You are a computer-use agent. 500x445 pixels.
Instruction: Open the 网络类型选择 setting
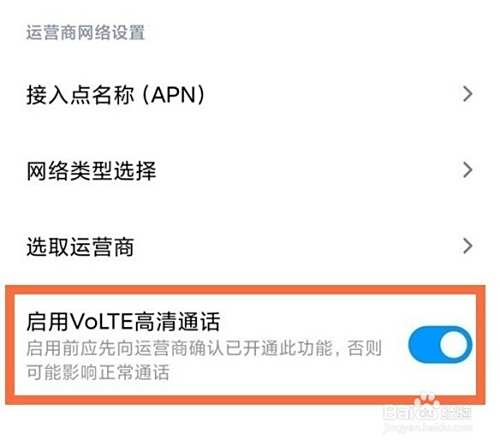250,171
